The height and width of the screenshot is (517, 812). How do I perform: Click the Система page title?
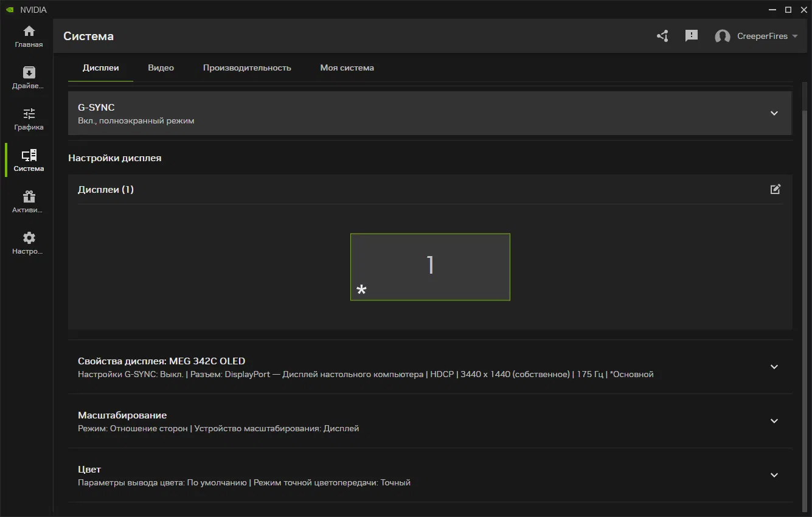coord(89,36)
